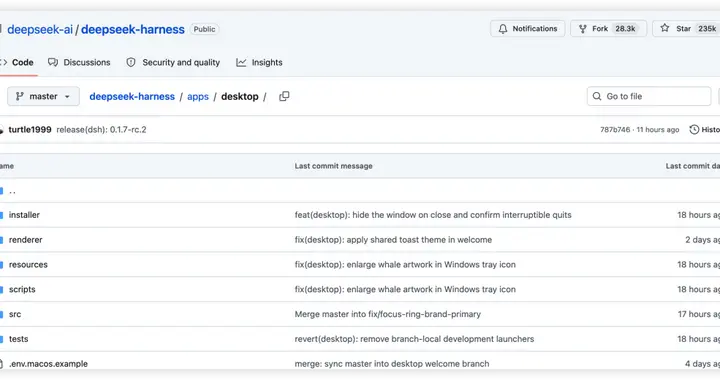Screen dimensions: 720x380
Task: Click the Security shield icon
Action: [131, 62]
